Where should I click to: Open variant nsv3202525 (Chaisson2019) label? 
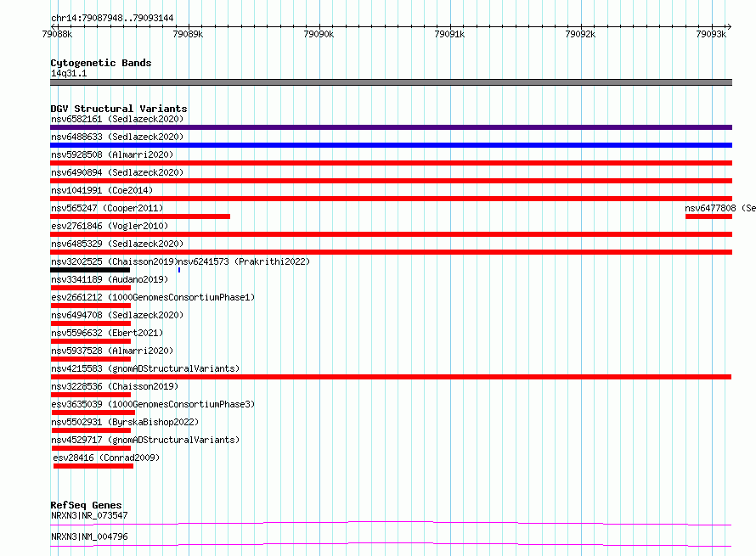coord(115,261)
